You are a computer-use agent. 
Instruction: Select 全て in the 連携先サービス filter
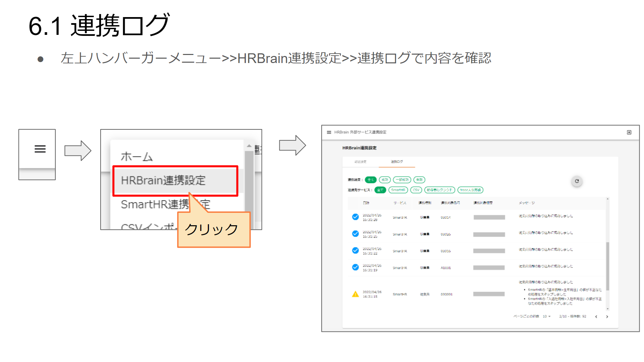pos(380,190)
